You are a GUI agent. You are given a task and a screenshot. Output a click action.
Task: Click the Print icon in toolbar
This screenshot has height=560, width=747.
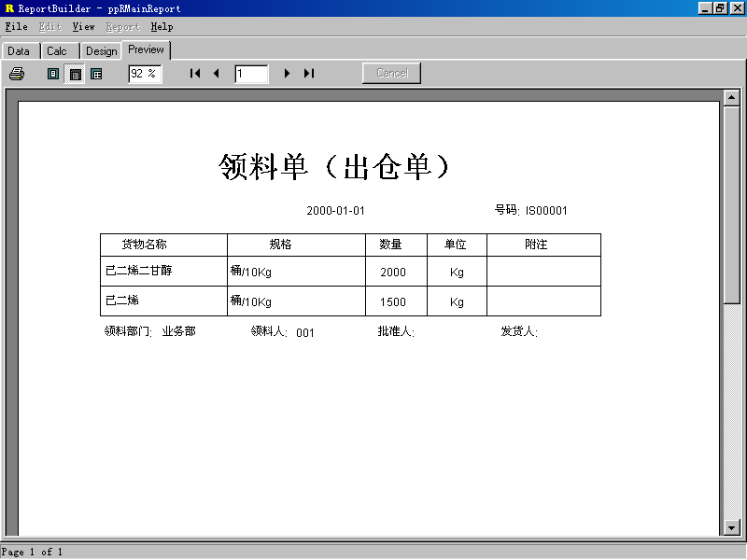[17, 74]
